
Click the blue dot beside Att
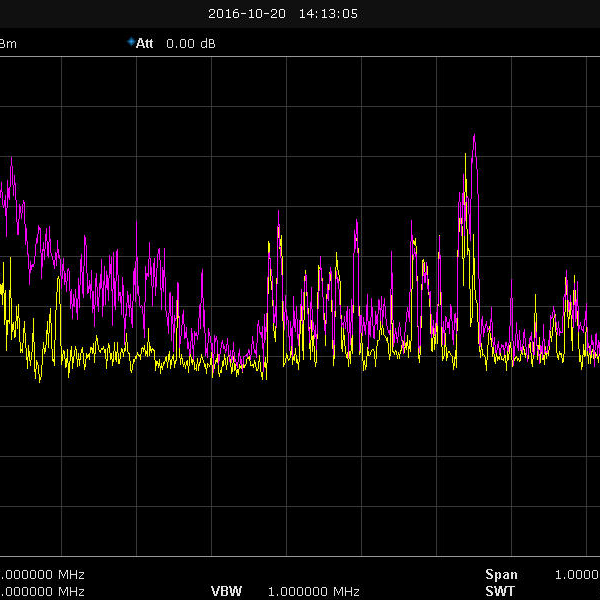(x=131, y=42)
